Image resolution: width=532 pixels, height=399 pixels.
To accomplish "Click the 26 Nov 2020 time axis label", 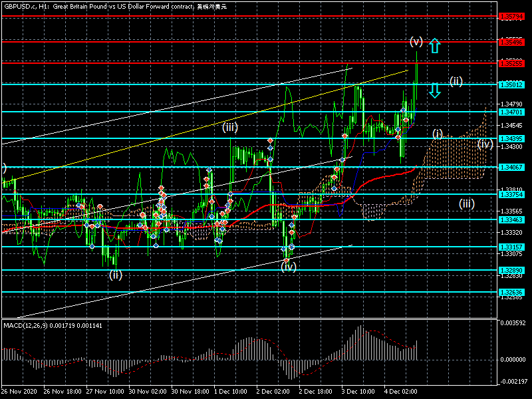I will click(x=19, y=392).
